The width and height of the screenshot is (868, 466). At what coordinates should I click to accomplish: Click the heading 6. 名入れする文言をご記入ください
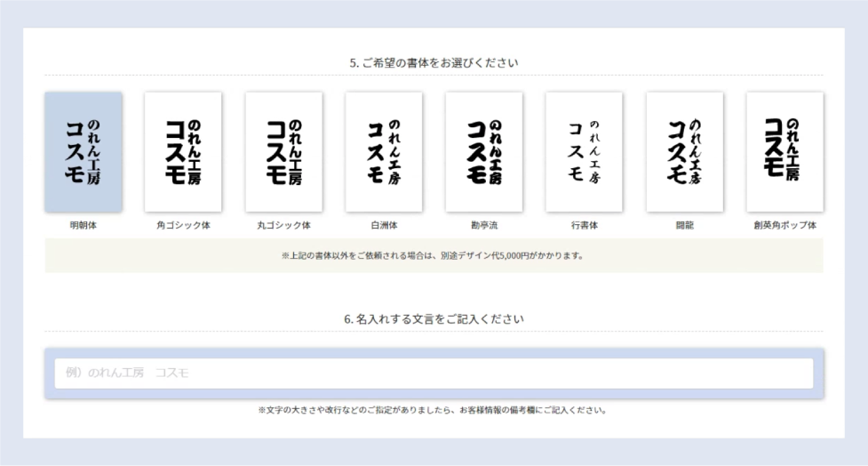[434, 319]
